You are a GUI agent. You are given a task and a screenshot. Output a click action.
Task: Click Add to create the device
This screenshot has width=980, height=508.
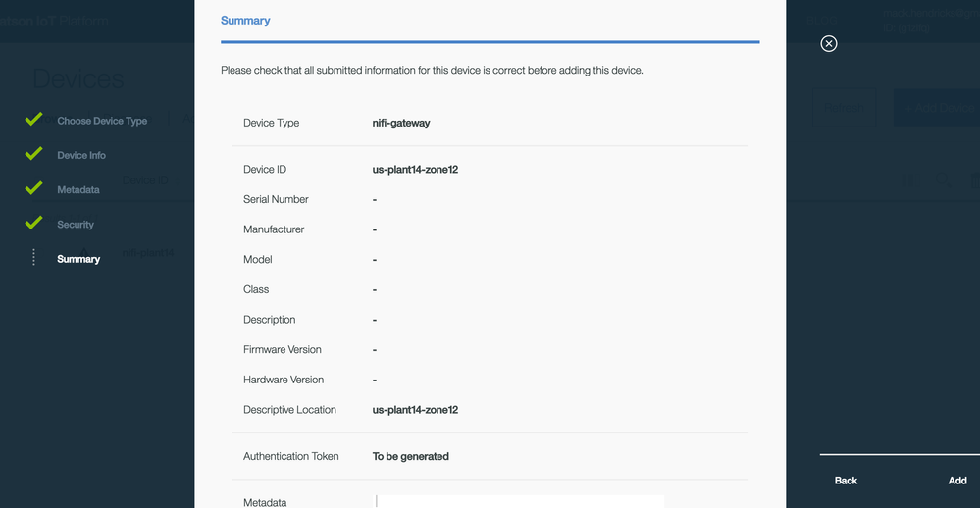point(957,481)
